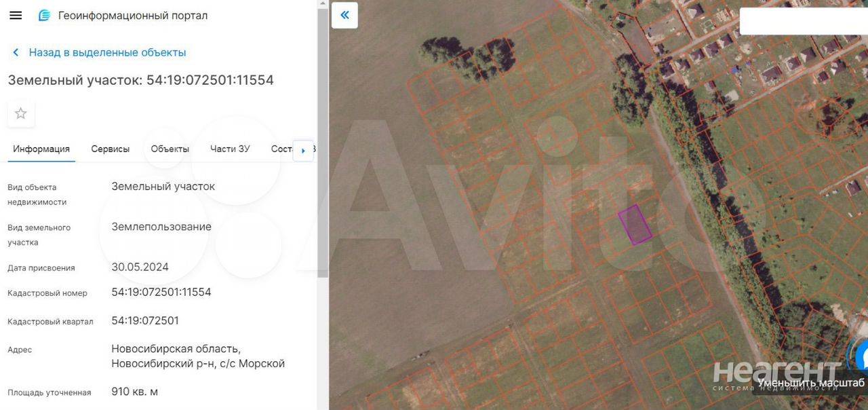Viewport: 868px width, 410px height.
Task: Click the back arrow beside 'Назад в выделенные объекты'
Action: point(16,52)
